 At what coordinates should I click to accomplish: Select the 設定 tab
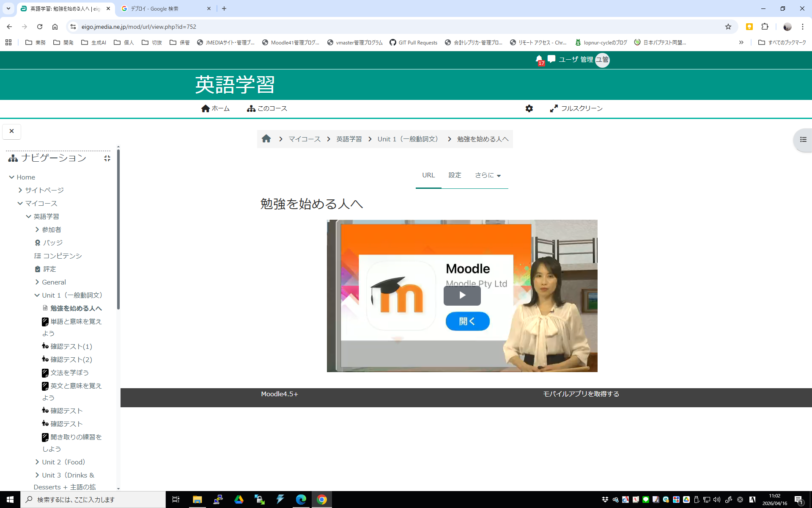(455, 175)
